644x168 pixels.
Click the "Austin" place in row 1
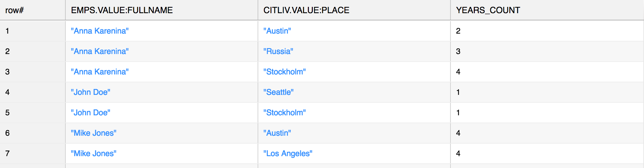[277, 31]
